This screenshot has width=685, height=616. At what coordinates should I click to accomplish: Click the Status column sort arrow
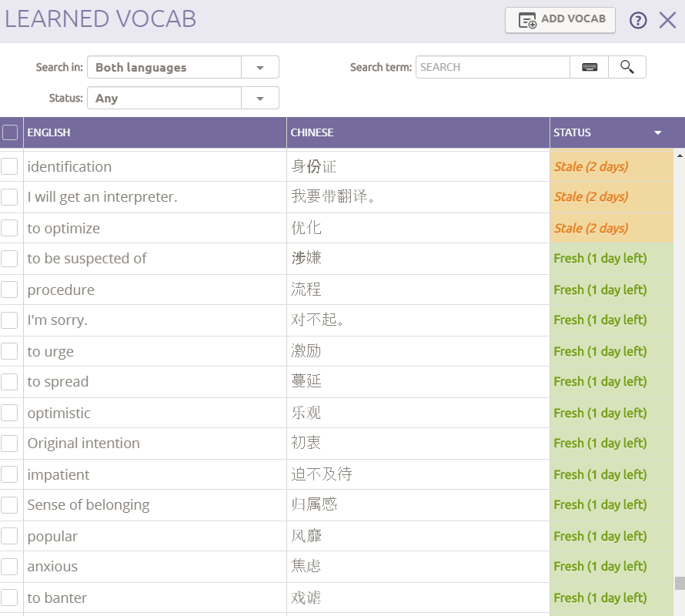(658, 132)
